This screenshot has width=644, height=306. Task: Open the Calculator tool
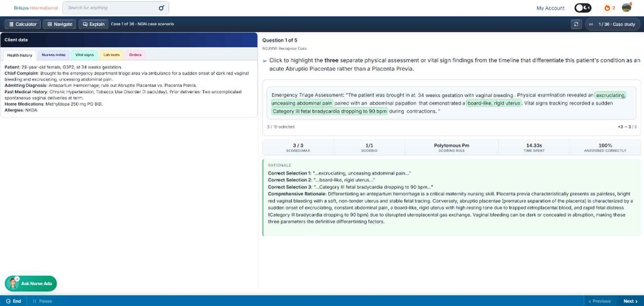point(23,24)
